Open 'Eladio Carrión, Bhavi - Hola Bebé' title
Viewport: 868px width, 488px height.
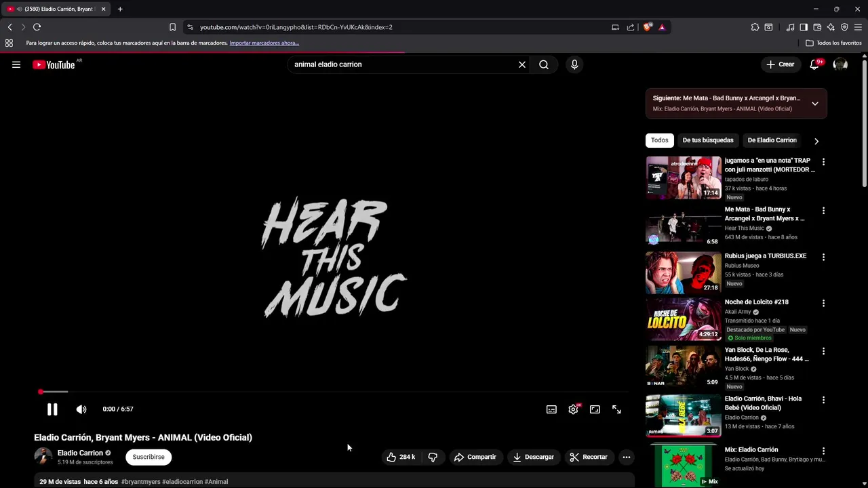(763, 403)
